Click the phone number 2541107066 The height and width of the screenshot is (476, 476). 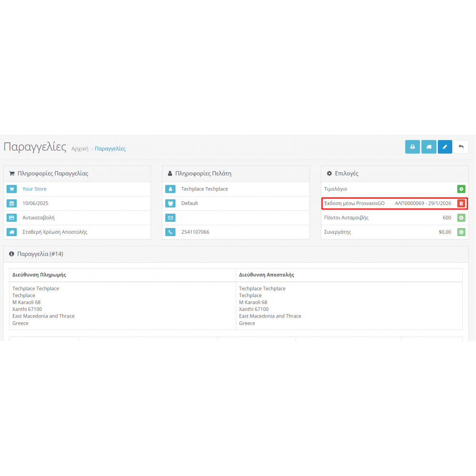[x=195, y=232]
